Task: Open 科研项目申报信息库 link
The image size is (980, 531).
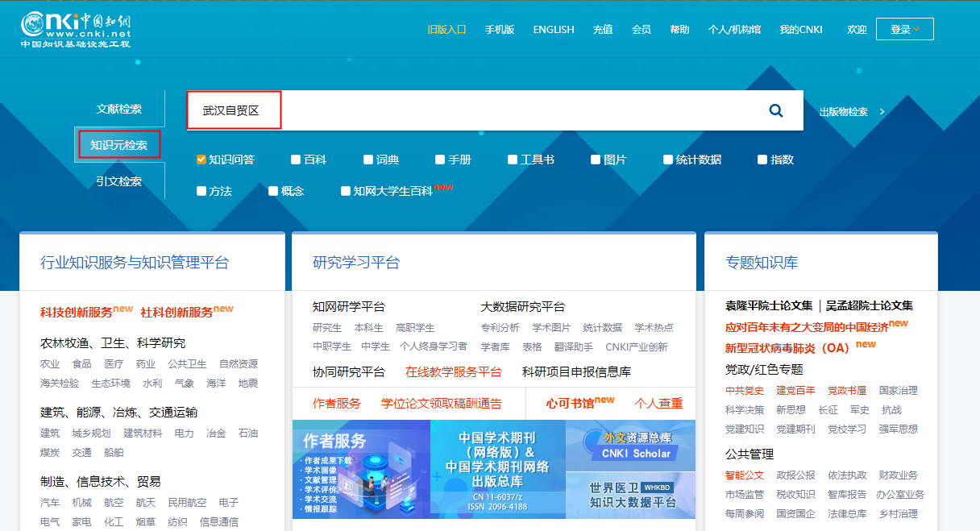Action: pyautogui.click(x=576, y=371)
